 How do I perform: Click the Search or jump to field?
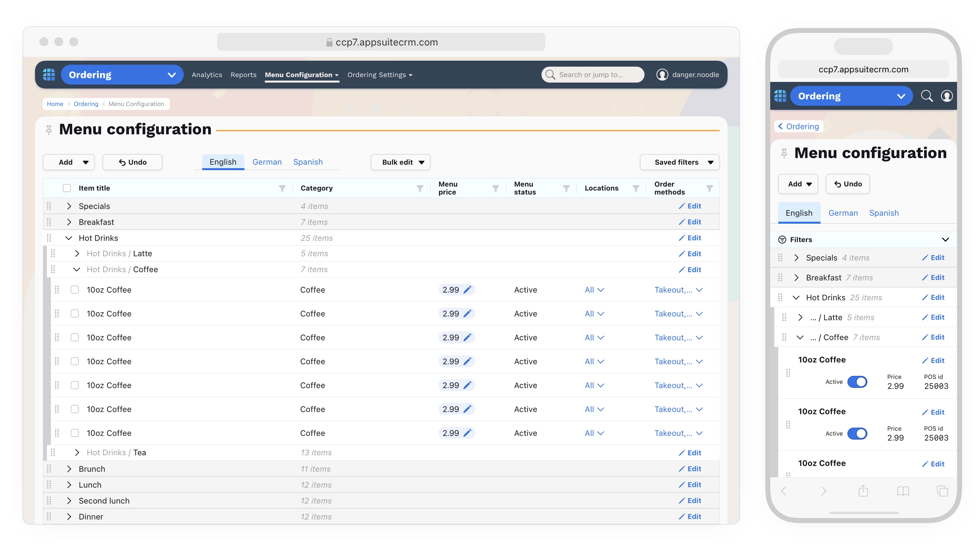(x=593, y=75)
